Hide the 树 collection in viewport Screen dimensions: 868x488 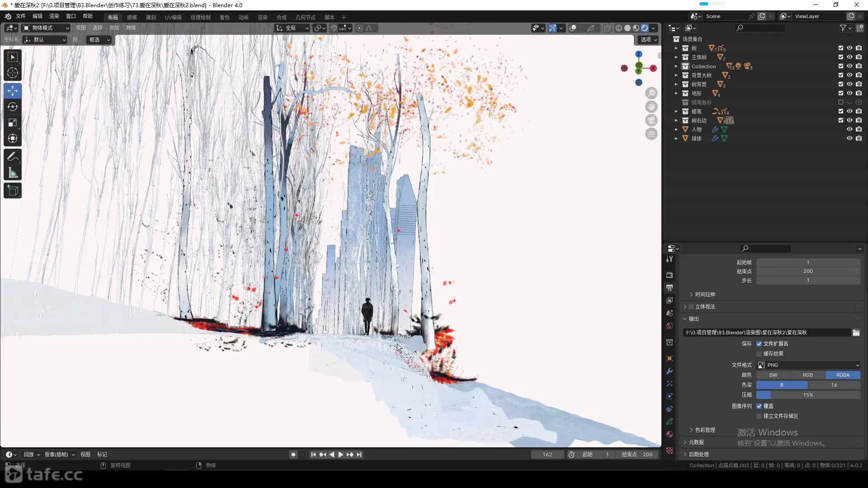pos(849,48)
